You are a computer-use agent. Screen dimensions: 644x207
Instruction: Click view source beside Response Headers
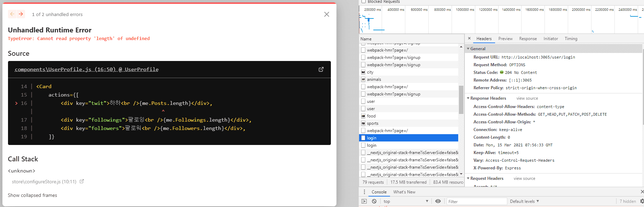click(527, 98)
